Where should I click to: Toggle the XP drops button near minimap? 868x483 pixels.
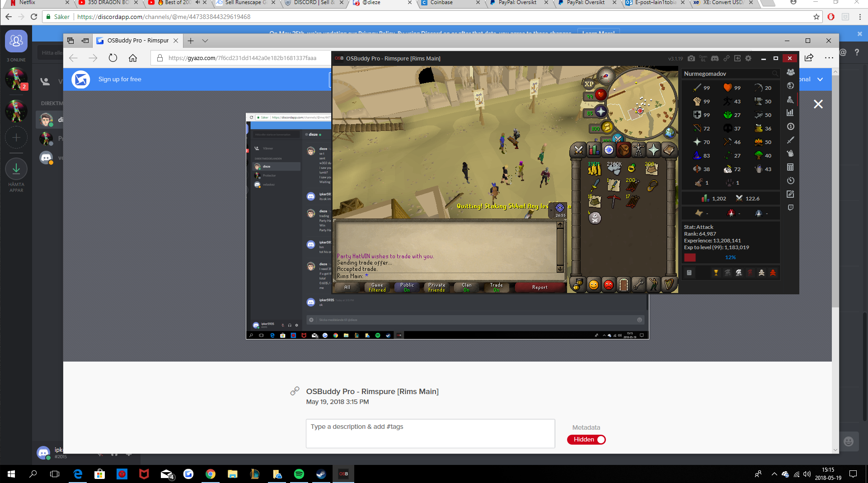coord(589,84)
